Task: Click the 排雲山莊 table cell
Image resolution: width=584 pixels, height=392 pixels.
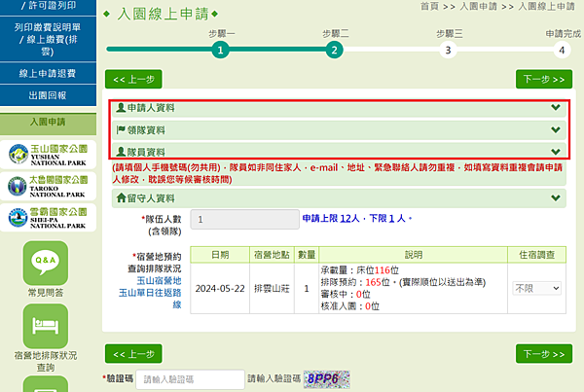Action: (x=272, y=289)
